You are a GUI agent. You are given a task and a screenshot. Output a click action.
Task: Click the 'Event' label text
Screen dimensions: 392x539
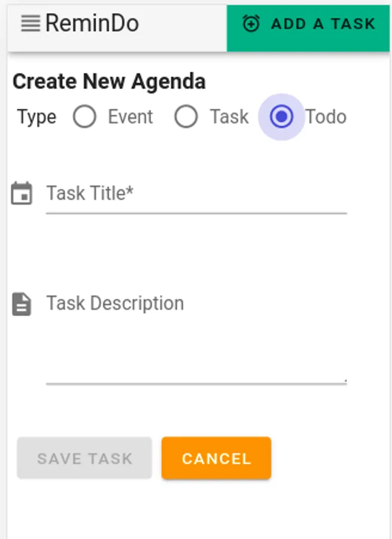(130, 117)
